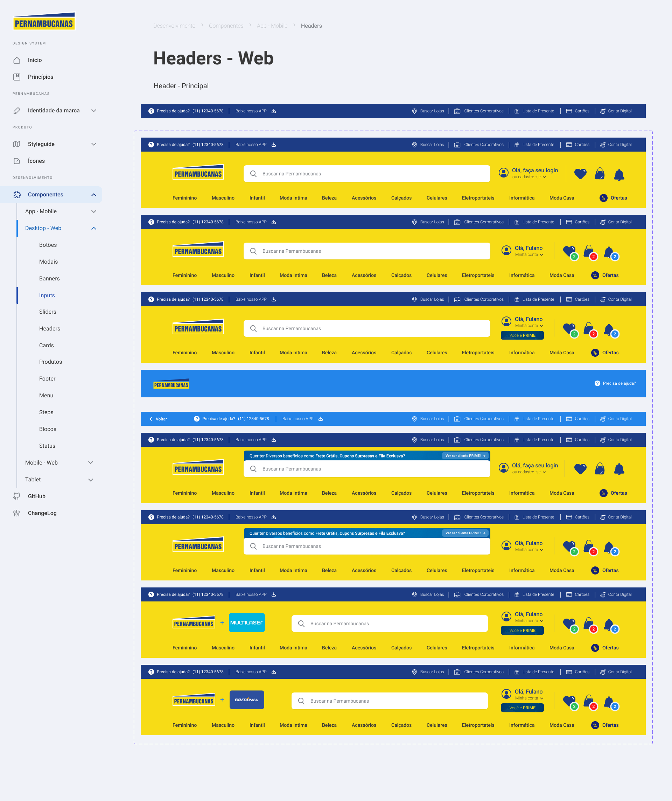Expand the Identidade da marca section

point(94,111)
